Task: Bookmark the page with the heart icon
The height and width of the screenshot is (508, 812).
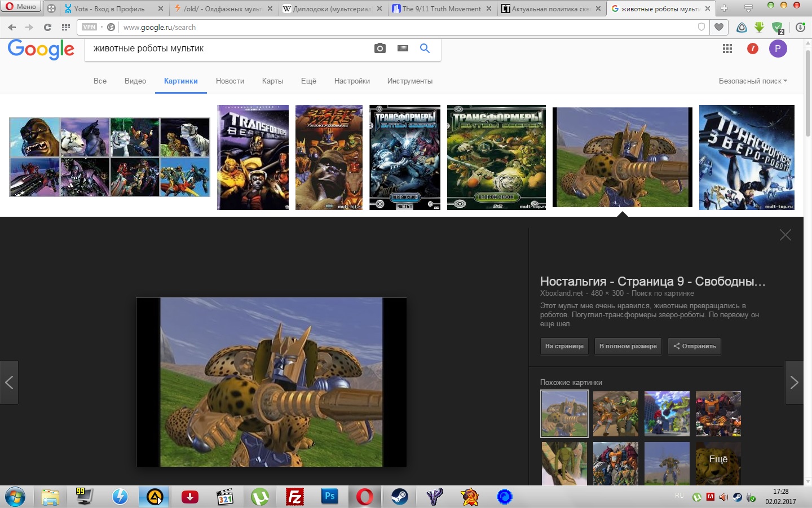Action: (719, 27)
